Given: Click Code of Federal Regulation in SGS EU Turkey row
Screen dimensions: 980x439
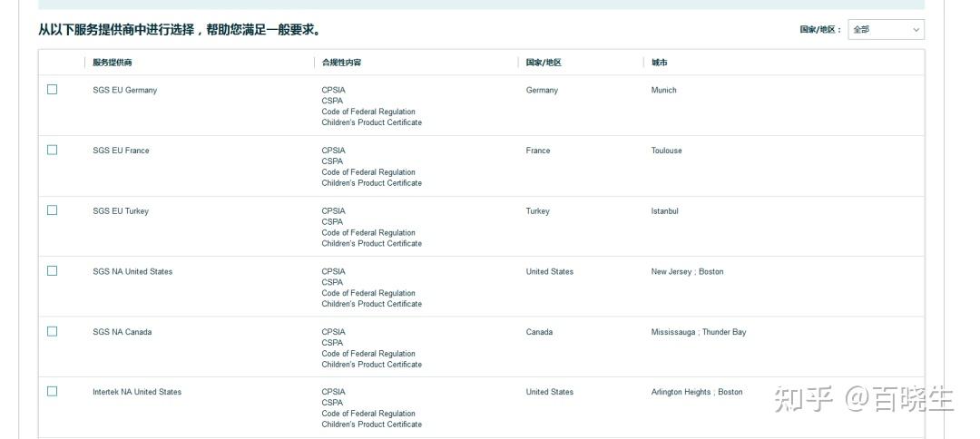Looking at the screenshot, I should tap(368, 232).
